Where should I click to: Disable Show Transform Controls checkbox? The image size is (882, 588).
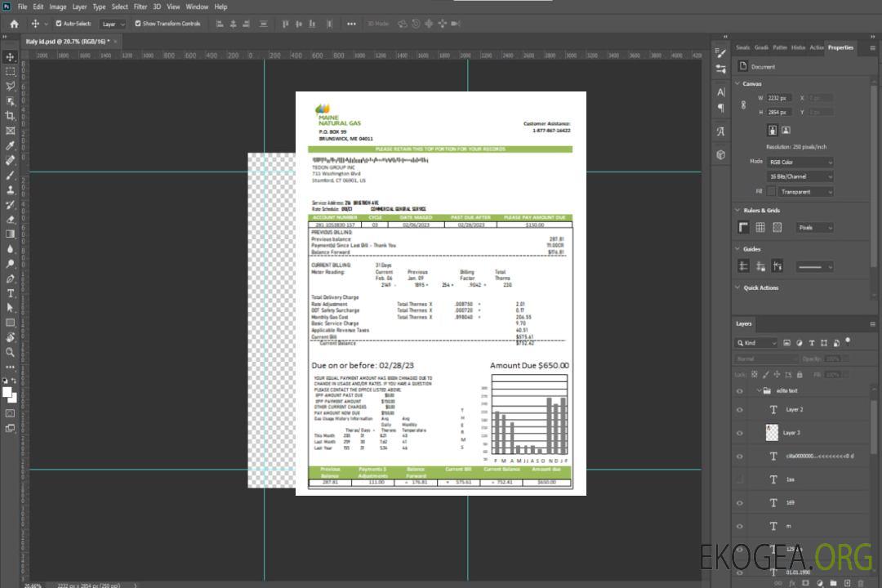click(138, 24)
